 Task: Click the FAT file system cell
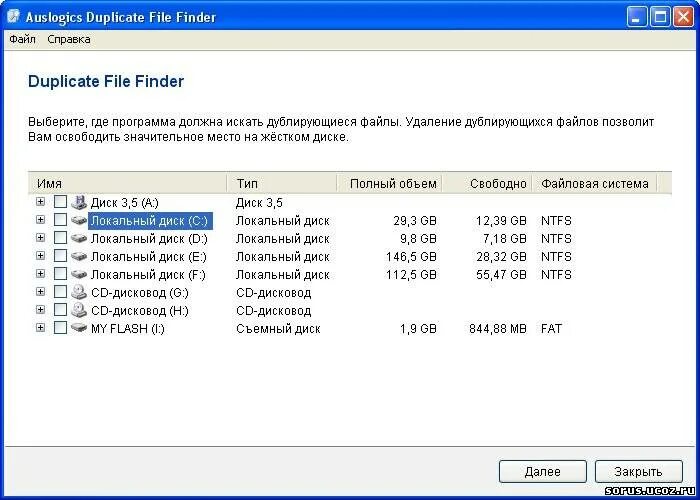pyautogui.click(x=551, y=329)
